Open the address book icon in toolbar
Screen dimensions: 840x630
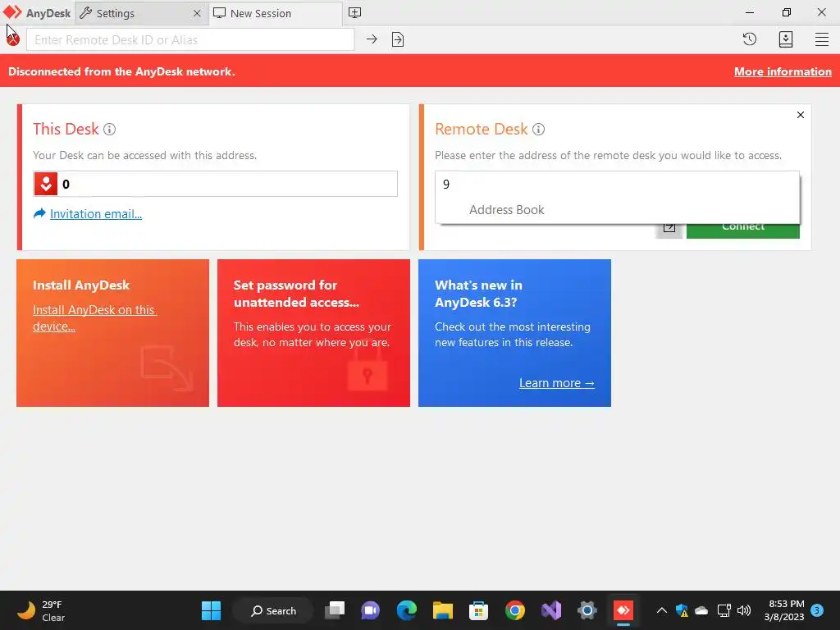pos(786,39)
